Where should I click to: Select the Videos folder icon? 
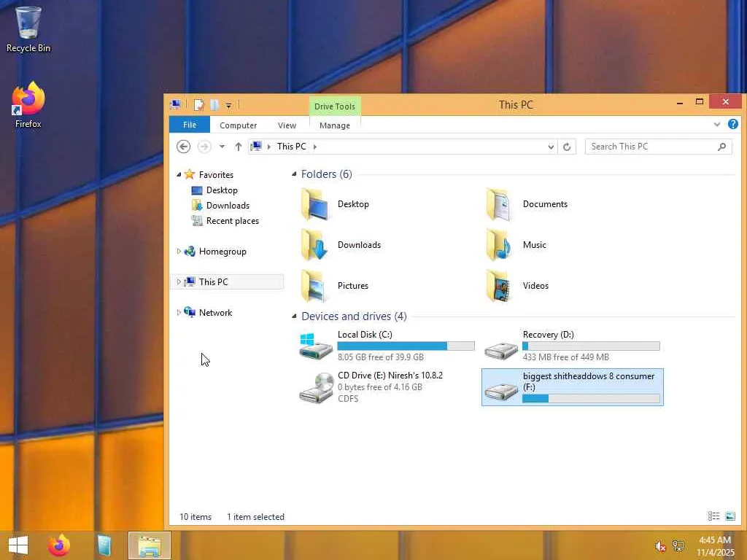(499, 286)
